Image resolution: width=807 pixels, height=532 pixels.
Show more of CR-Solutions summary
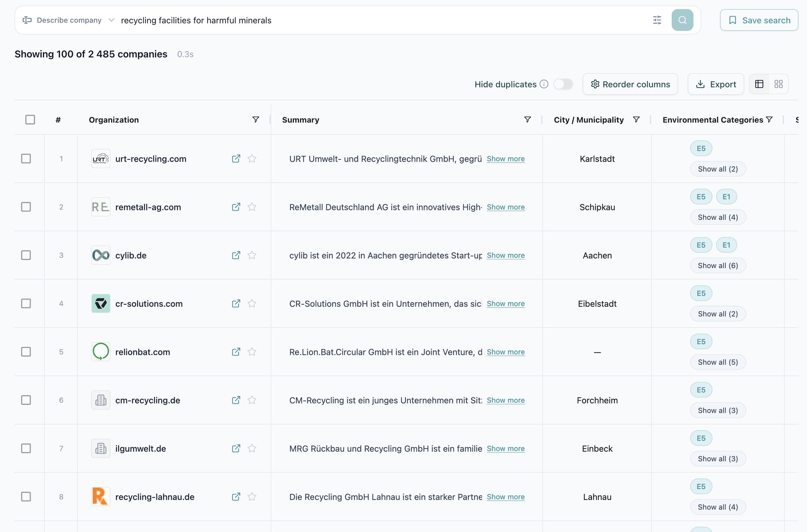coord(506,303)
